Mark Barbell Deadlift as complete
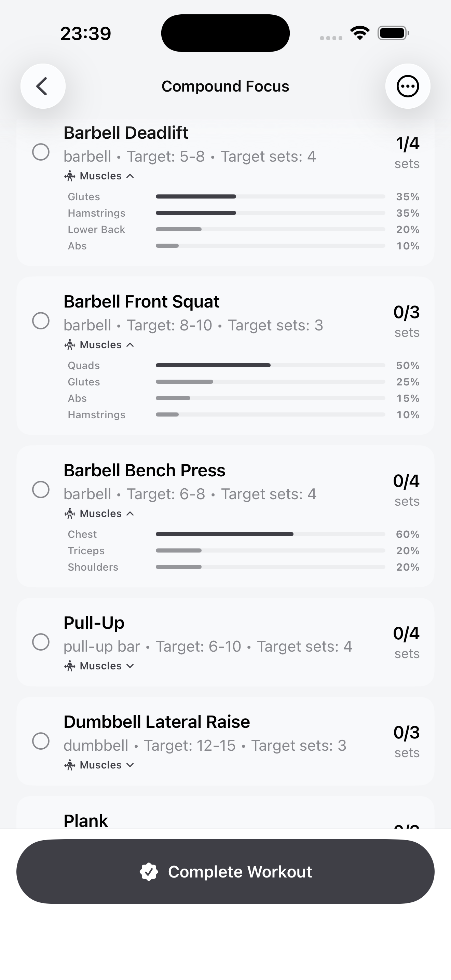 point(41,151)
